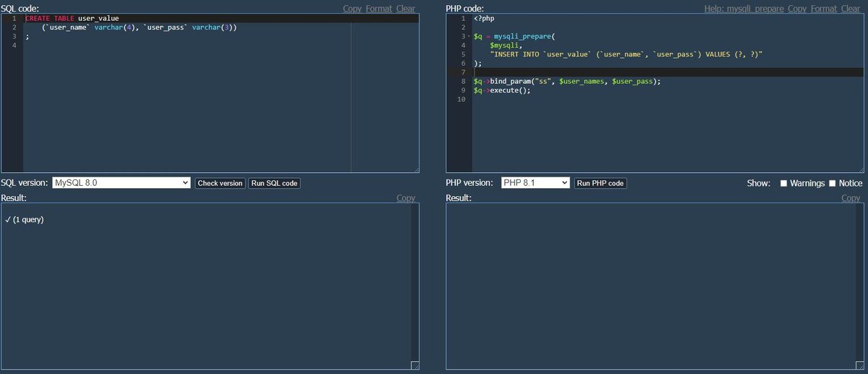This screenshot has width=868, height=374.
Task: Format the SQL code
Action: pos(378,9)
